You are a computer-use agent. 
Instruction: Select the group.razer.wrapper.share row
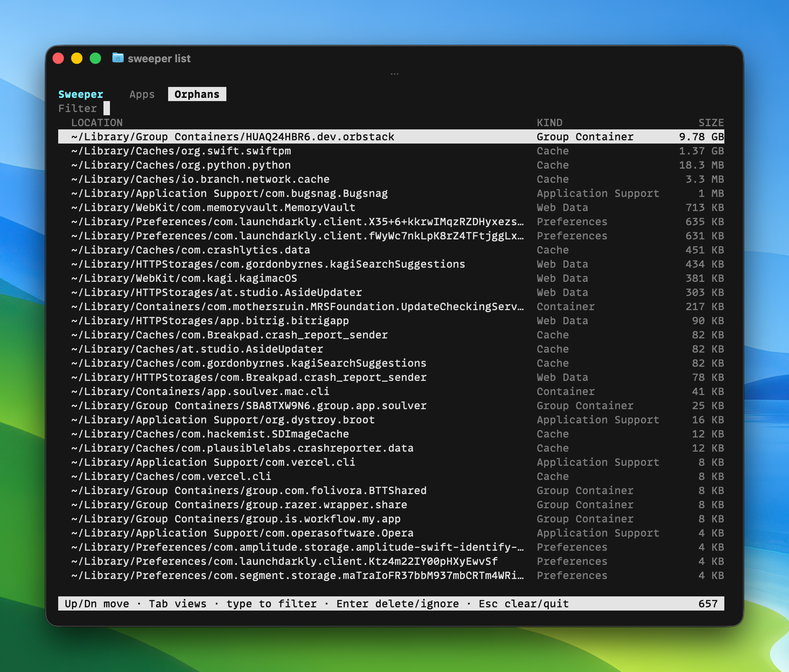coord(391,505)
